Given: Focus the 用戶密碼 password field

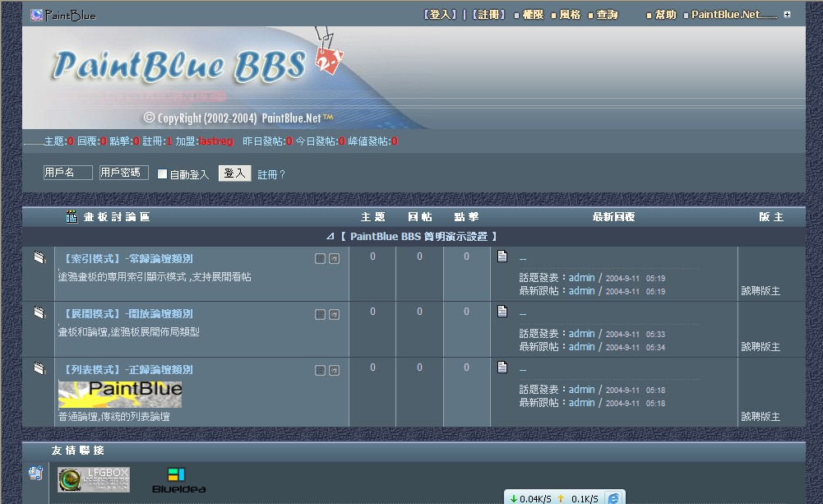Looking at the screenshot, I should [x=124, y=172].
